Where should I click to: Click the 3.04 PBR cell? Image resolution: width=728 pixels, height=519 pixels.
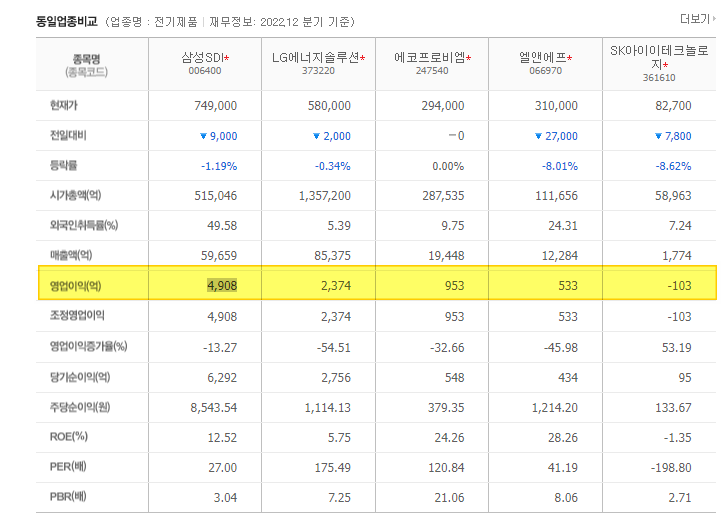pos(225,498)
